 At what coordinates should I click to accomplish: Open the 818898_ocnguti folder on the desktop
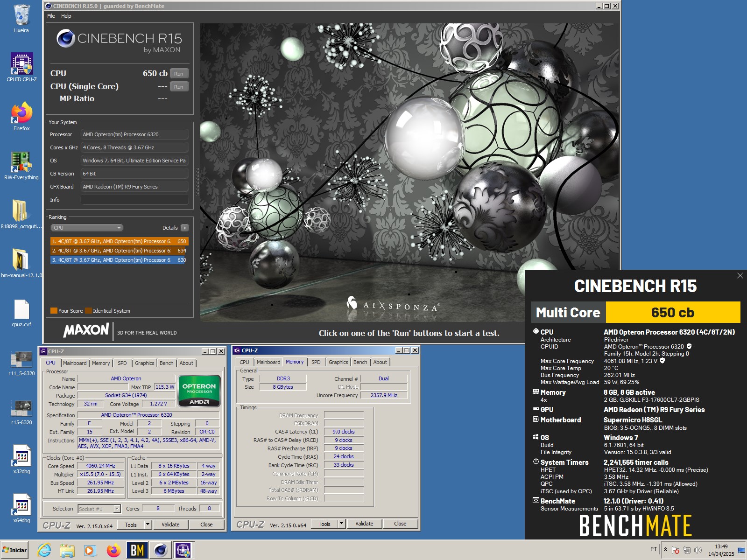tap(21, 215)
